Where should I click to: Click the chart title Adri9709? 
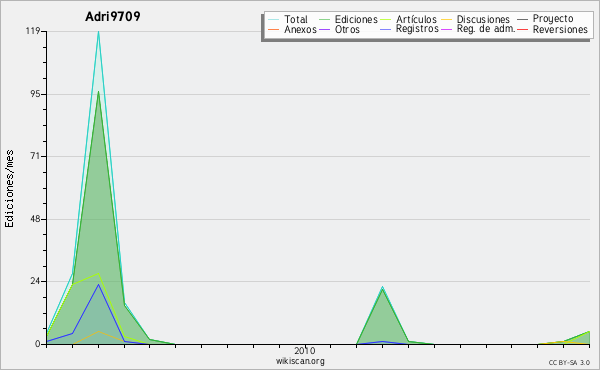[112, 16]
